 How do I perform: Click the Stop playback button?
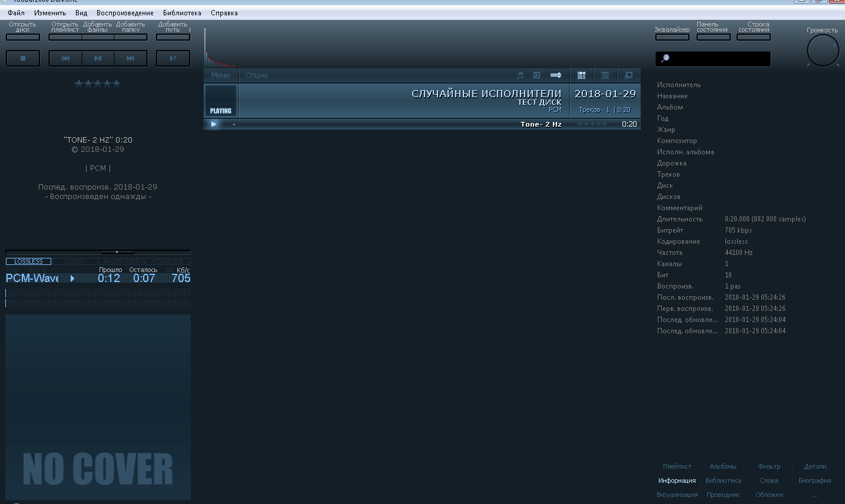[x=23, y=58]
